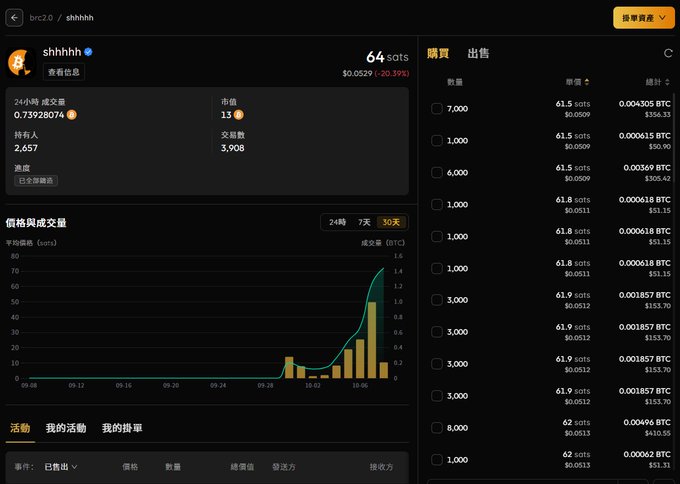Image resolution: width=680 pixels, height=484 pixels.
Task: Click shhhhh token avatar icon
Action: point(20,63)
